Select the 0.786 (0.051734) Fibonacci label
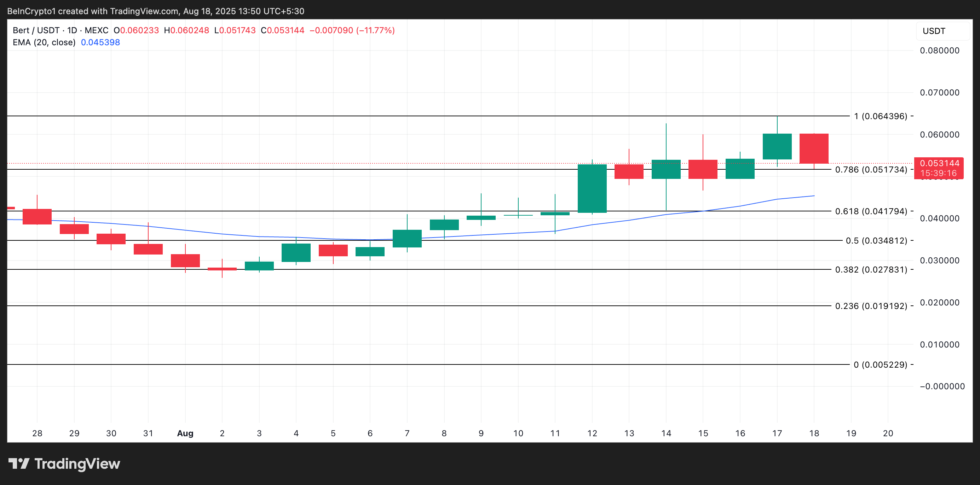This screenshot has height=485, width=980. (871, 170)
